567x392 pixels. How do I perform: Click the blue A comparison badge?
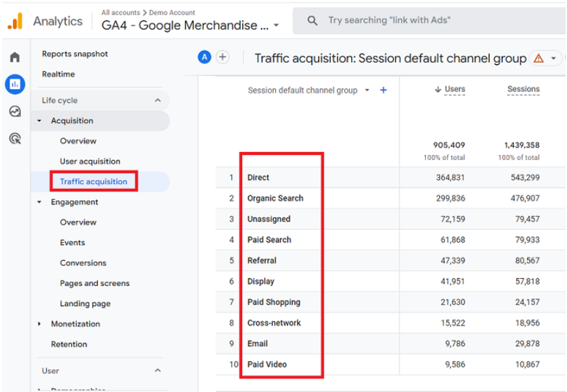[205, 57]
